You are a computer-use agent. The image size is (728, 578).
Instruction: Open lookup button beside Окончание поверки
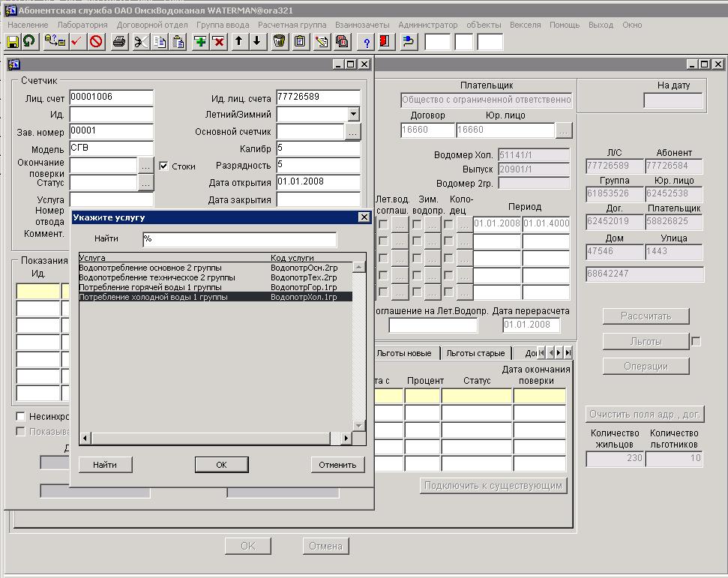click(x=145, y=166)
